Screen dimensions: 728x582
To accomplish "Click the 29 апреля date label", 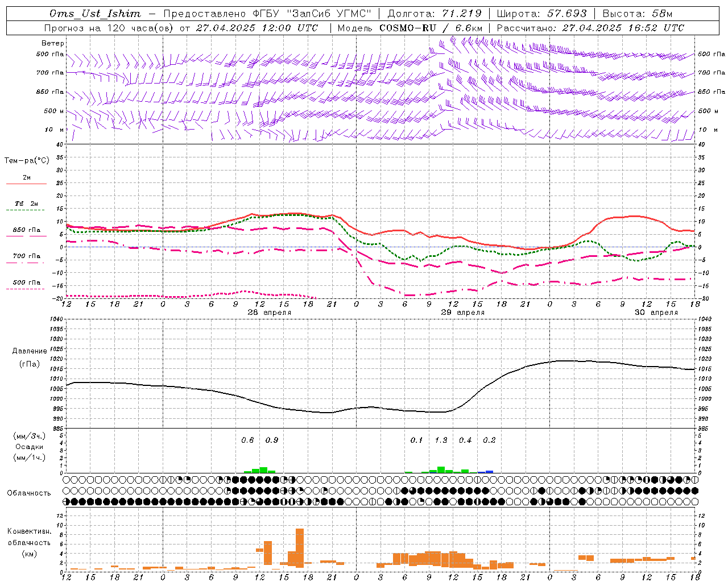I will pyautogui.click(x=462, y=313).
